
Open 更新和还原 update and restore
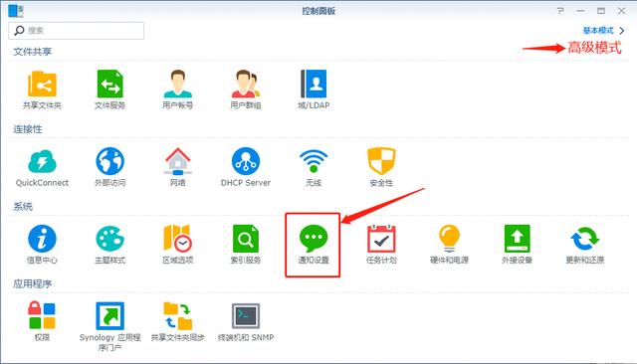(584, 239)
